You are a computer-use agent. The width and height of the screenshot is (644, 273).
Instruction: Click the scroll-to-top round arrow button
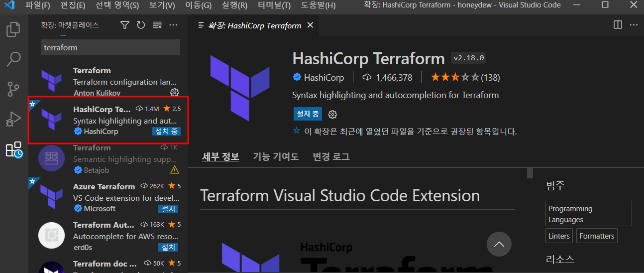click(x=499, y=244)
